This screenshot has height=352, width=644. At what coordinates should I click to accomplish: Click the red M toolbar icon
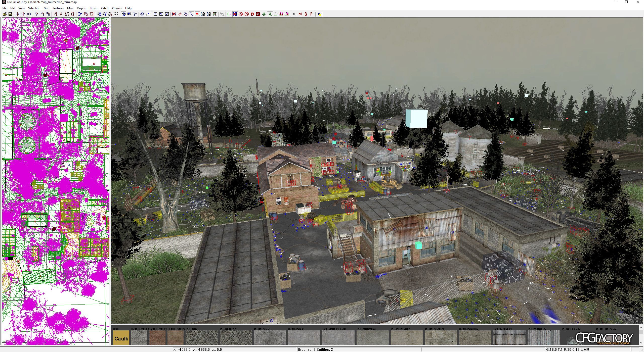click(300, 14)
